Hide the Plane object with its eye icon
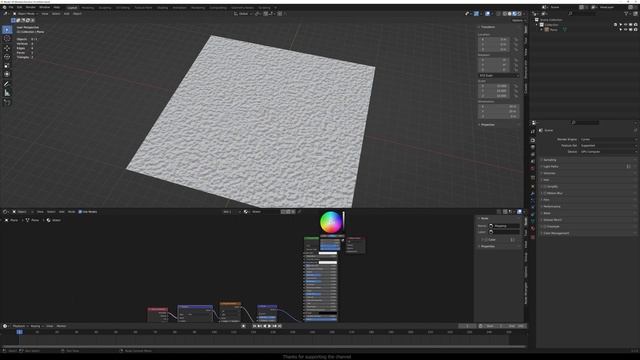Viewport: 640px width, 360px height. pyautogui.click(x=626, y=29)
